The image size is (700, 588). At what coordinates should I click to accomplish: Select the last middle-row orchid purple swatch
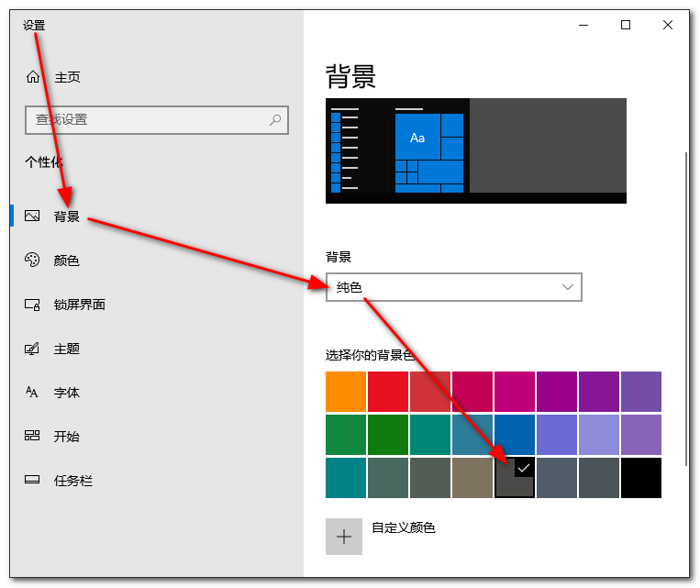641,435
